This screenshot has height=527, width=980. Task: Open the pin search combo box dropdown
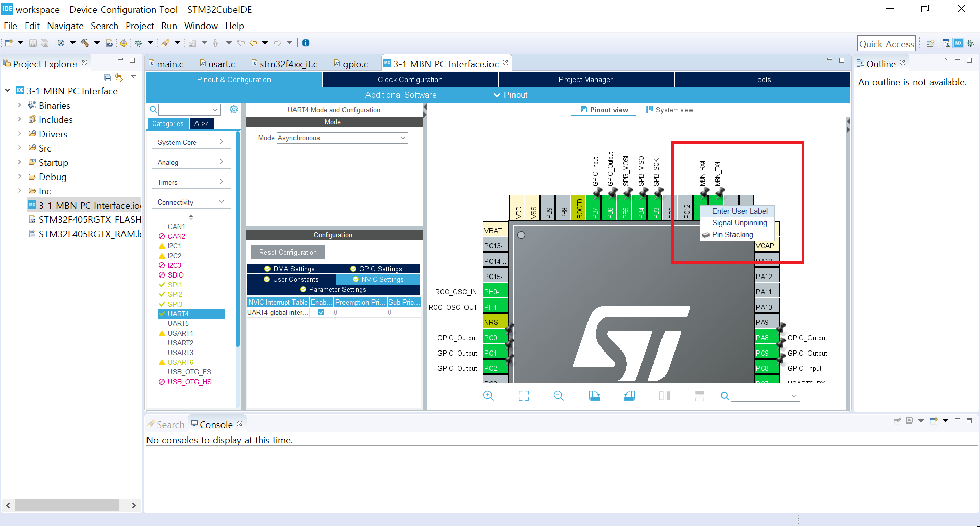[794, 396]
